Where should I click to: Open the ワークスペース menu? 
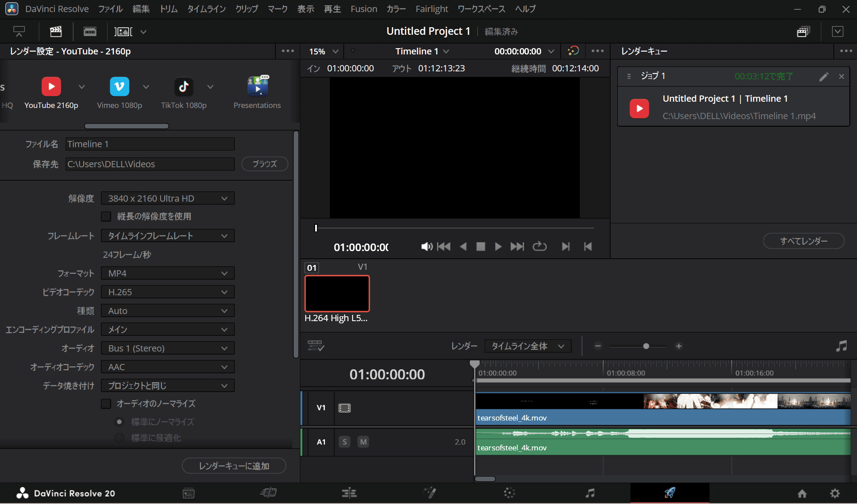coord(481,9)
